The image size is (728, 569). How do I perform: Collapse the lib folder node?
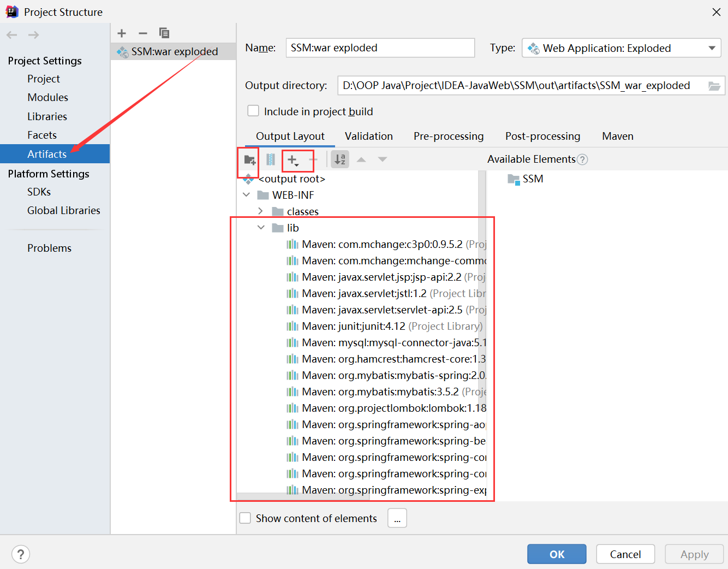[261, 228]
